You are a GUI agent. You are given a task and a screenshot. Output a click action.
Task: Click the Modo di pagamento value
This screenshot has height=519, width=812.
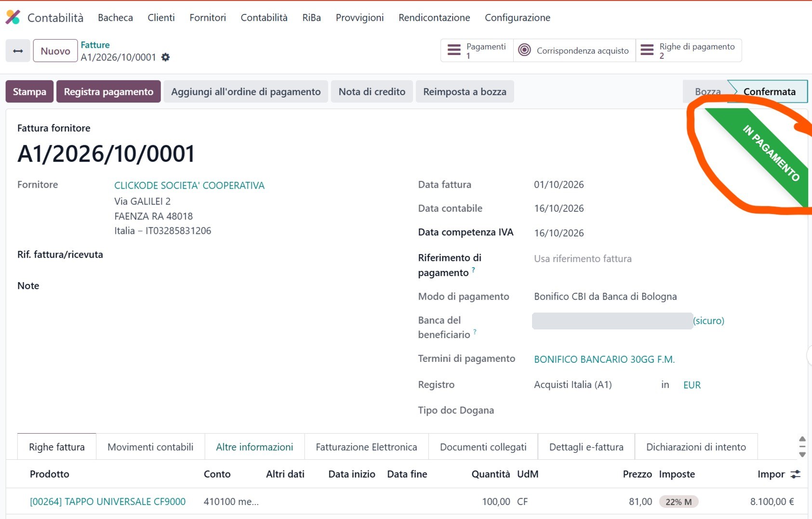pyautogui.click(x=605, y=297)
